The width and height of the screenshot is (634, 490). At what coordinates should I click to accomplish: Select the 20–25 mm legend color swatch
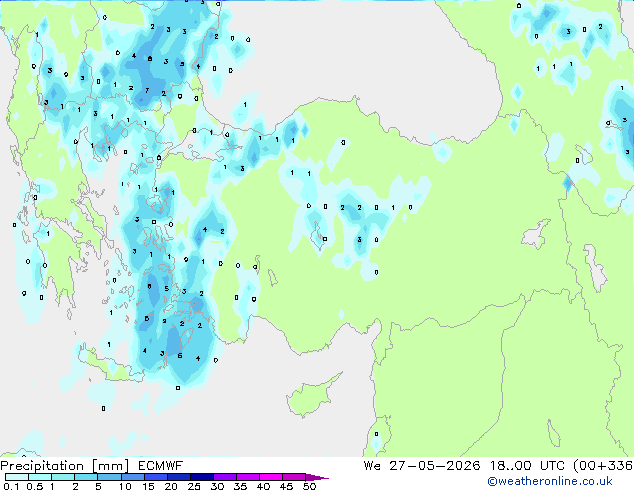[178, 477]
